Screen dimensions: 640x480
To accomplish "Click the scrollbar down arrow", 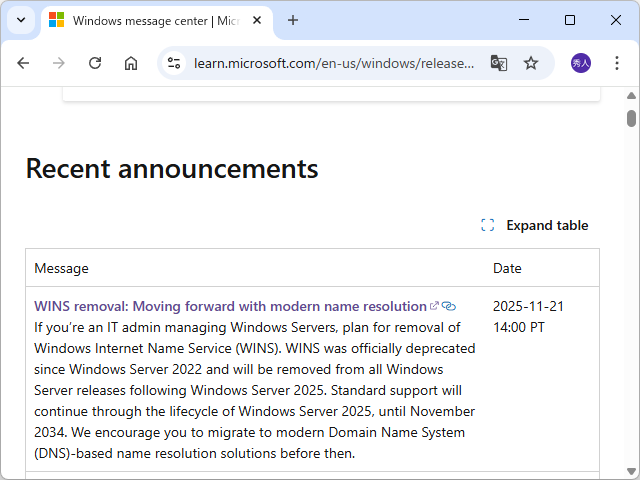I will (631, 471).
